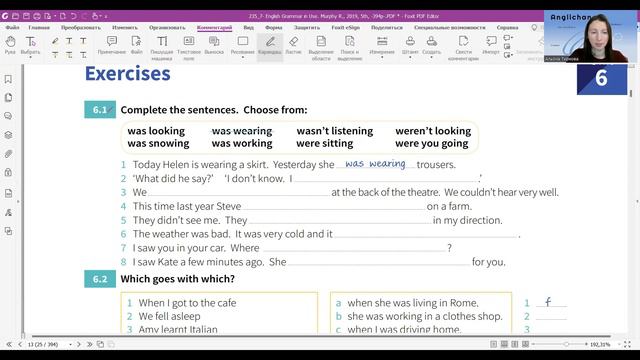Open the Signatures panel in sidebar
The width and height of the screenshot is (640, 360).
coord(8,212)
